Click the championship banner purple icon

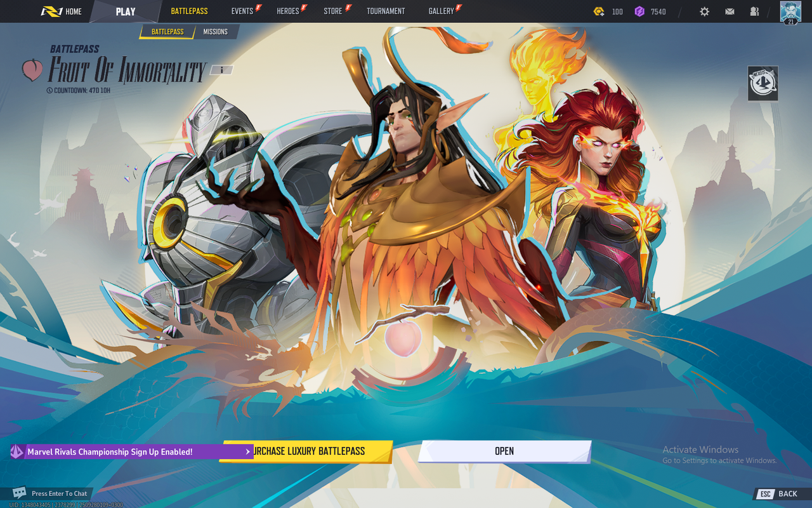coord(16,451)
